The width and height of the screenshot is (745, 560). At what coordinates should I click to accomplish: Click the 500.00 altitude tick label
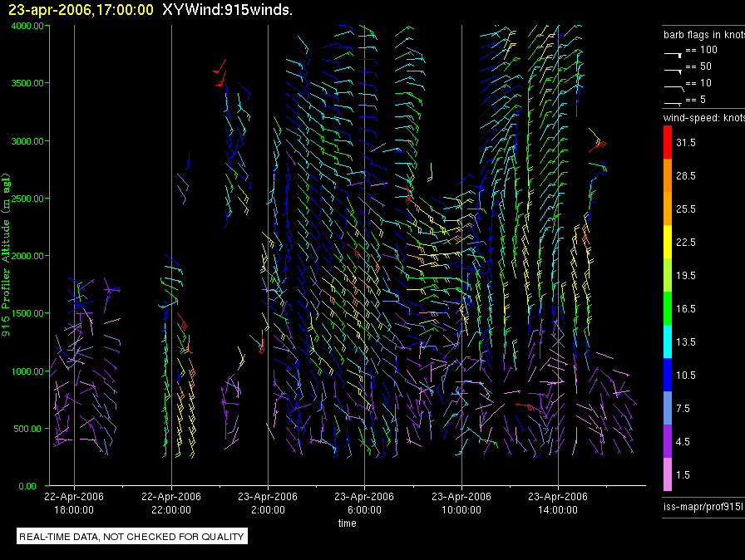tap(27, 429)
